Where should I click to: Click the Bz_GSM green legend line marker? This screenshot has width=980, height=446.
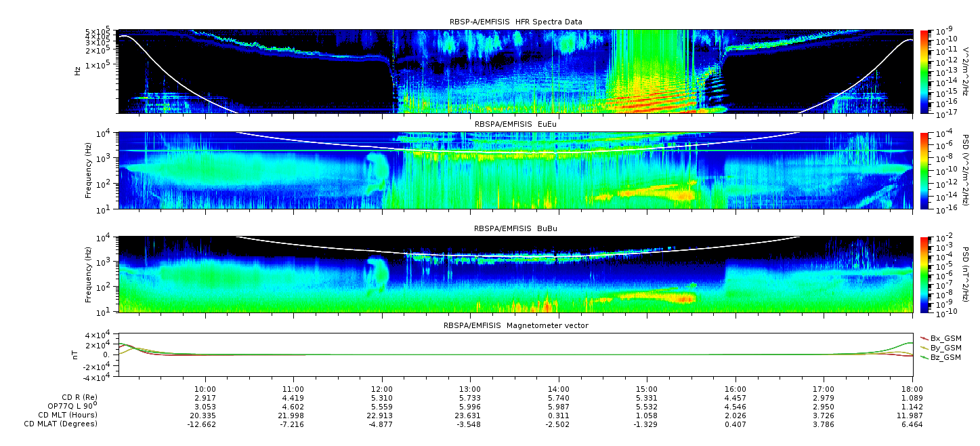[924, 357]
